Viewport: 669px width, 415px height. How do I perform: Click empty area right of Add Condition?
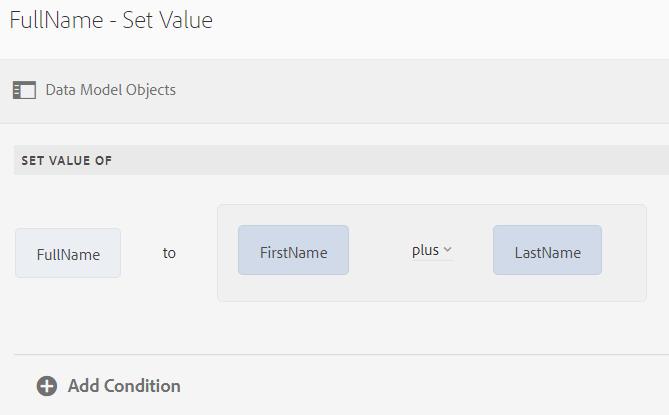pyautogui.click(x=420, y=386)
